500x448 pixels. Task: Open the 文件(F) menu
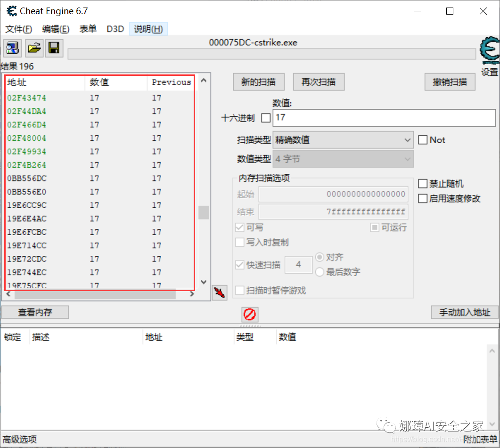[x=18, y=29]
